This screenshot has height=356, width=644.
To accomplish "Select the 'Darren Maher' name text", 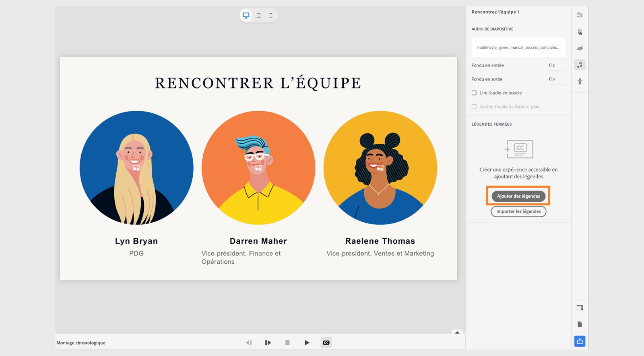I will tap(258, 241).
